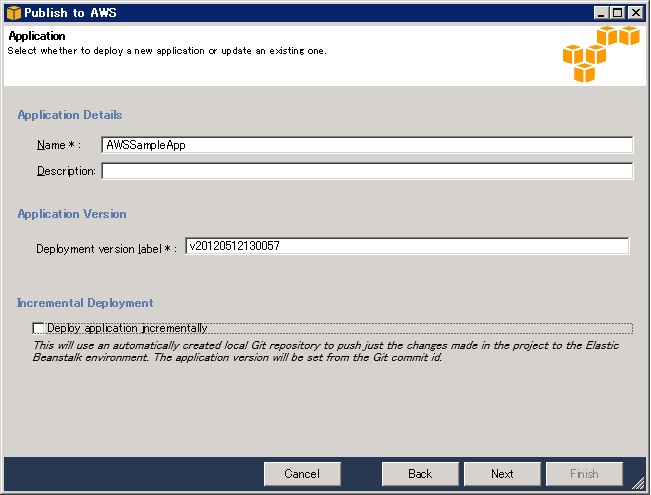651x495 pixels.
Task: Cancel the publish wizard
Action: pyautogui.click(x=302, y=474)
